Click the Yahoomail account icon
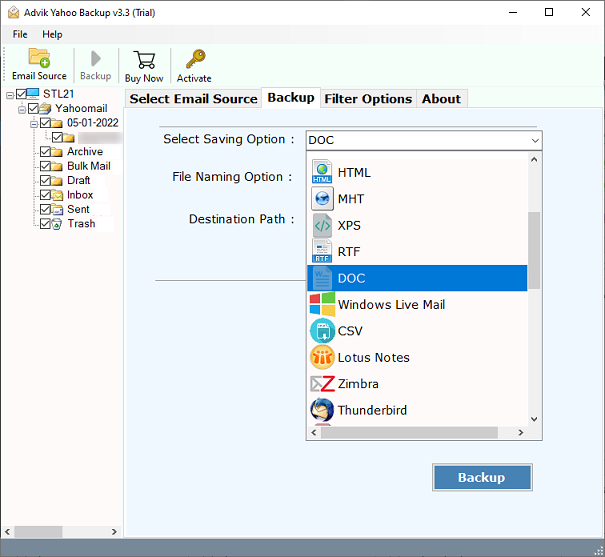 [45, 108]
